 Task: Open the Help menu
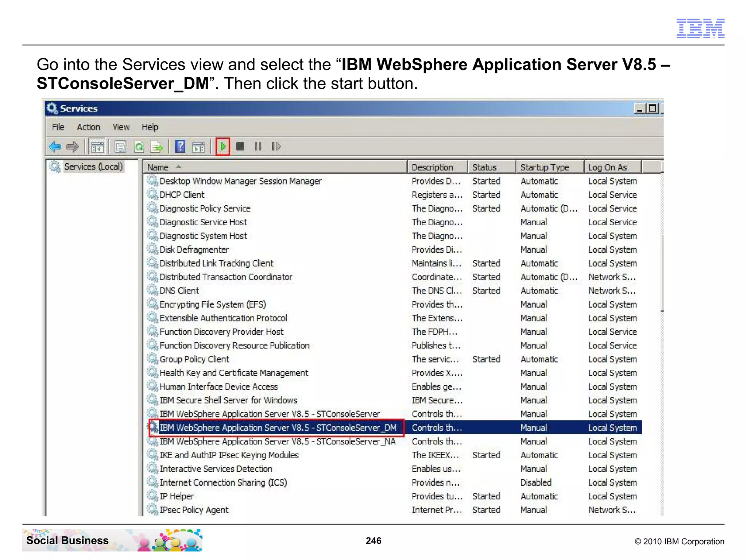pyautogui.click(x=150, y=127)
